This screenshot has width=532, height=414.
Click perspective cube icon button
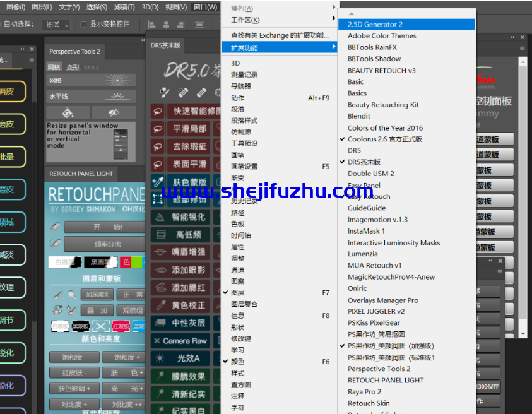[x=68, y=112]
